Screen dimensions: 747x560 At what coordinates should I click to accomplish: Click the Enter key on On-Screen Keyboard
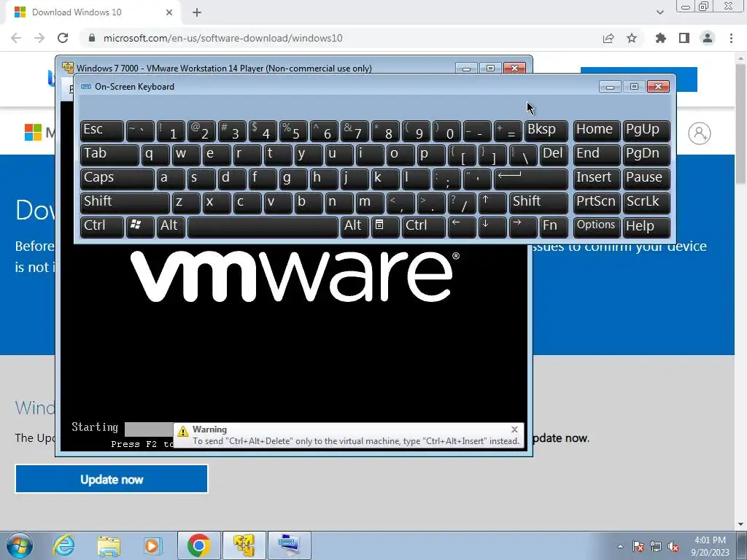click(531, 179)
